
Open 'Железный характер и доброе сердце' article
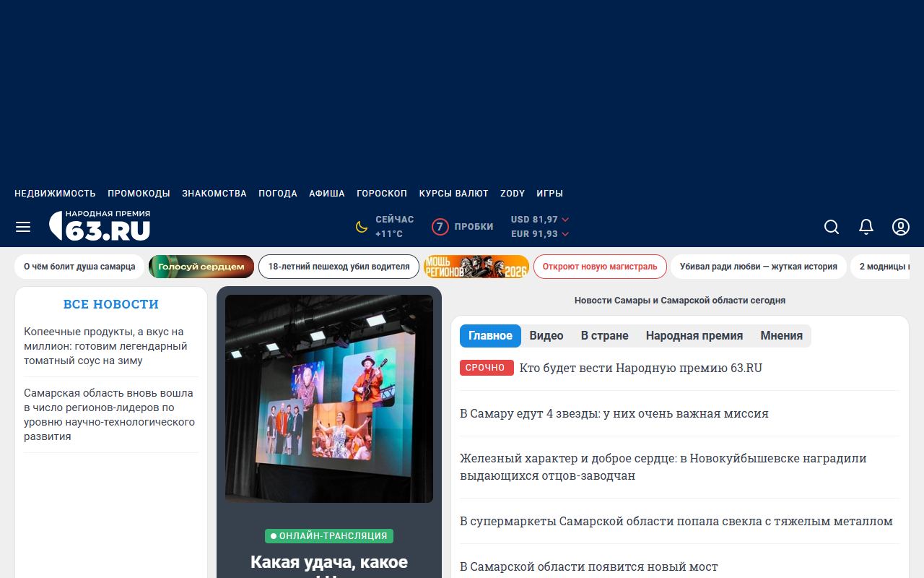click(x=663, y=467)
